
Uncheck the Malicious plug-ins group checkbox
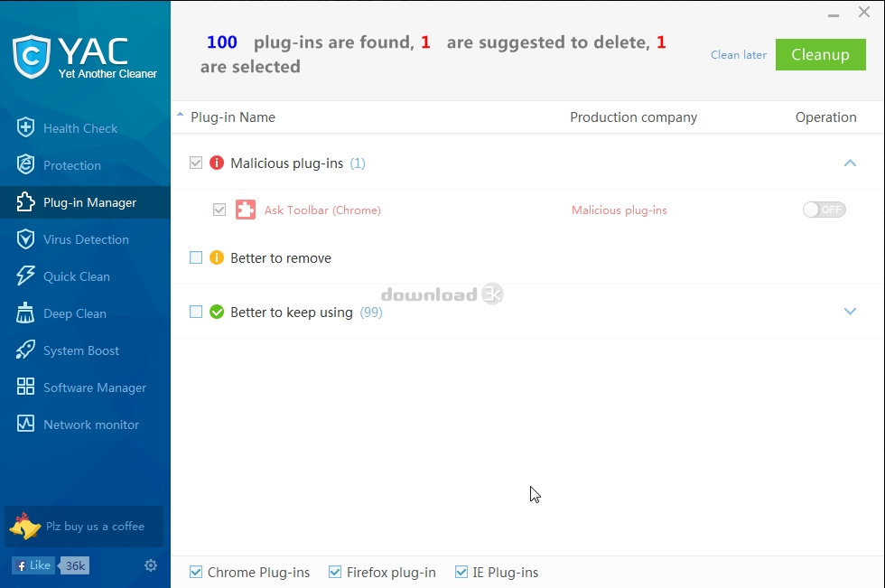point(196,163)
